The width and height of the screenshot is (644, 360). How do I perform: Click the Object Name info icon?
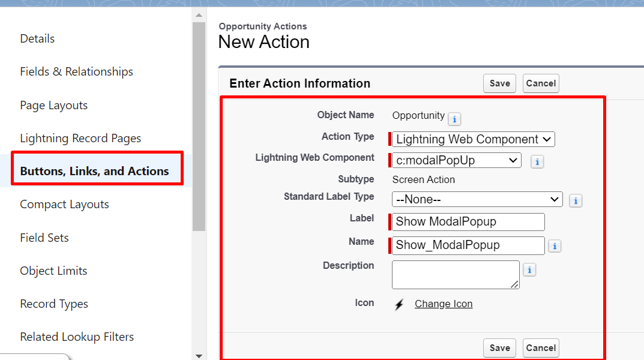point(454,119)
